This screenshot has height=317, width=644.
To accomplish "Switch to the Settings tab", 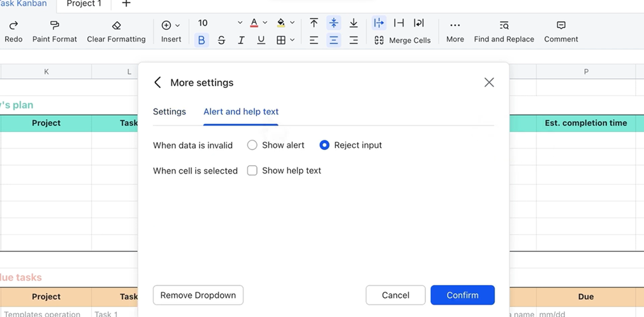I will [170, 112].
